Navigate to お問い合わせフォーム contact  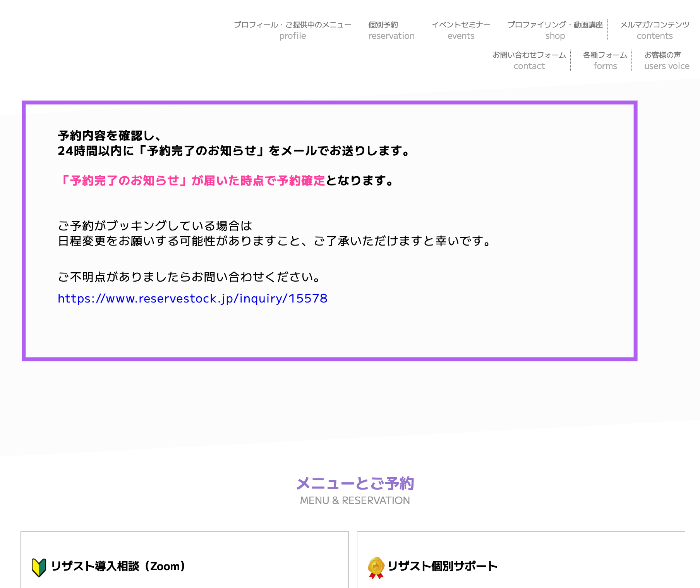(529, 60)
